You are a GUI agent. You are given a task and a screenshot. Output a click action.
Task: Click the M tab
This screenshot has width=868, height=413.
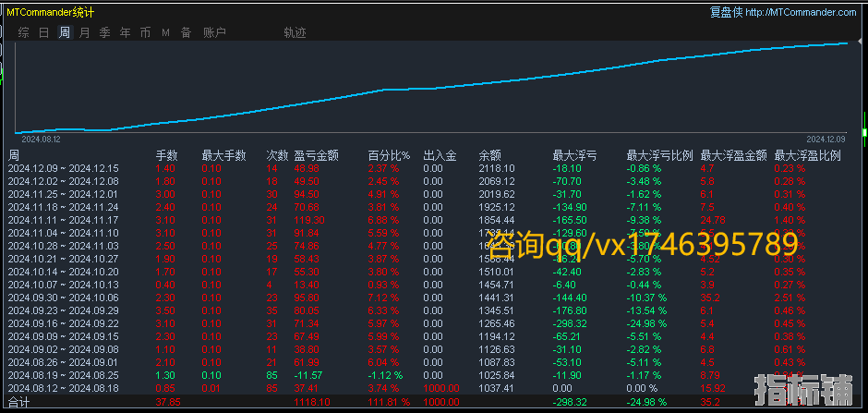click(x=166, y=32)
